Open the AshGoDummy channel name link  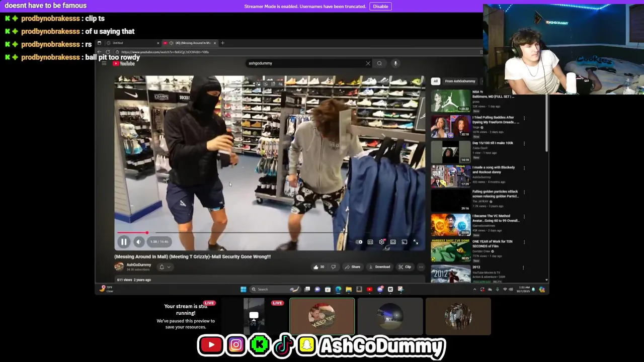pos(139,265)
